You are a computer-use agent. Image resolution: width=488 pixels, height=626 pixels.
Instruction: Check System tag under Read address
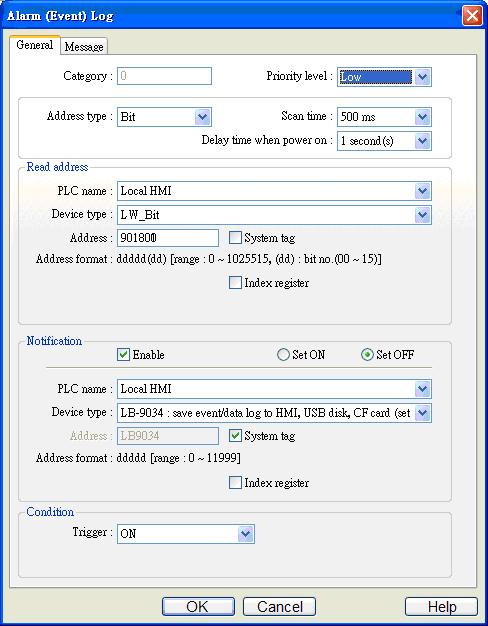(235, 238)
